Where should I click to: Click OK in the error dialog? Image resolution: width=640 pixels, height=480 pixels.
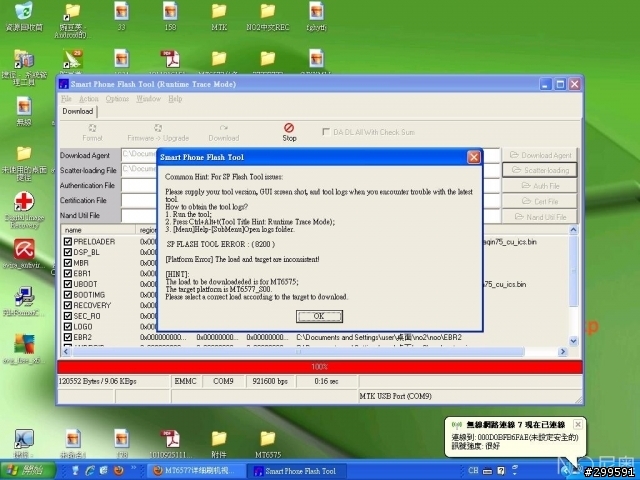coord(319,316)
